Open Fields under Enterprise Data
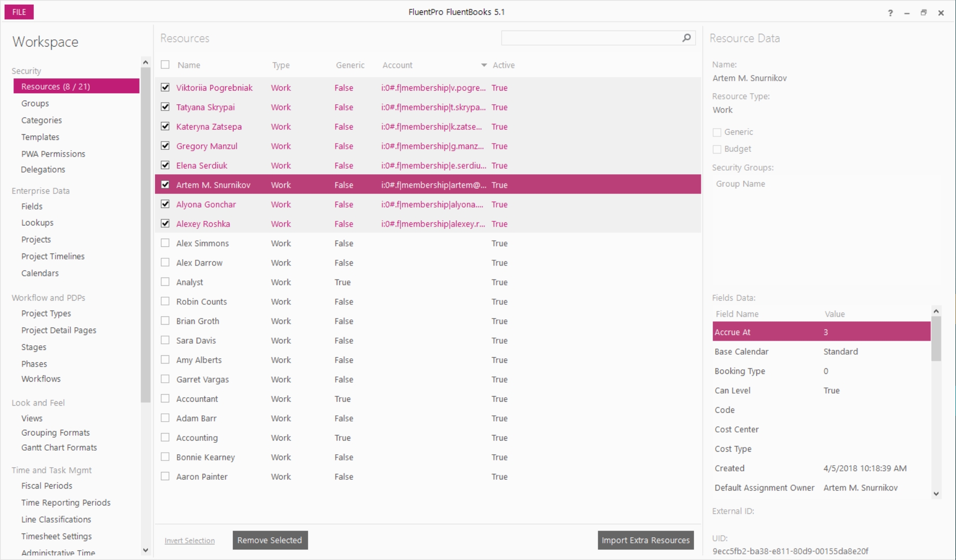 [x=32, y=206]
